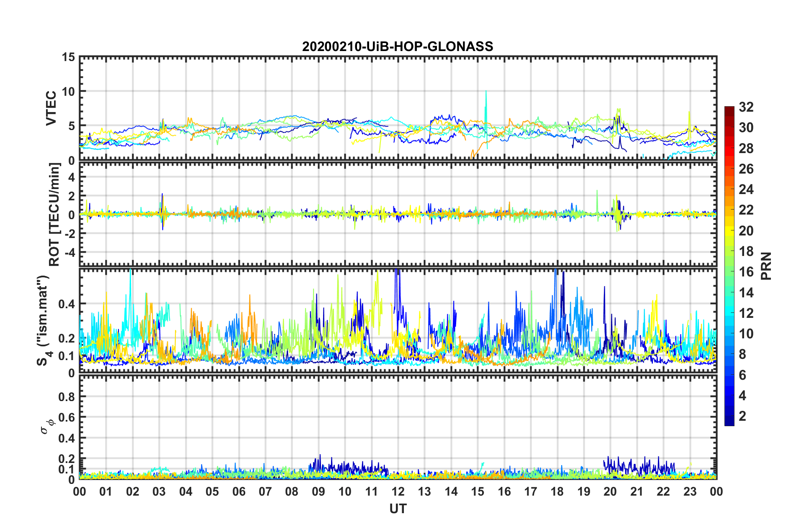Click the PRN colorbar tick label 18
The width and height of the screenshot is (796, 532).
[x=746, y=251]
